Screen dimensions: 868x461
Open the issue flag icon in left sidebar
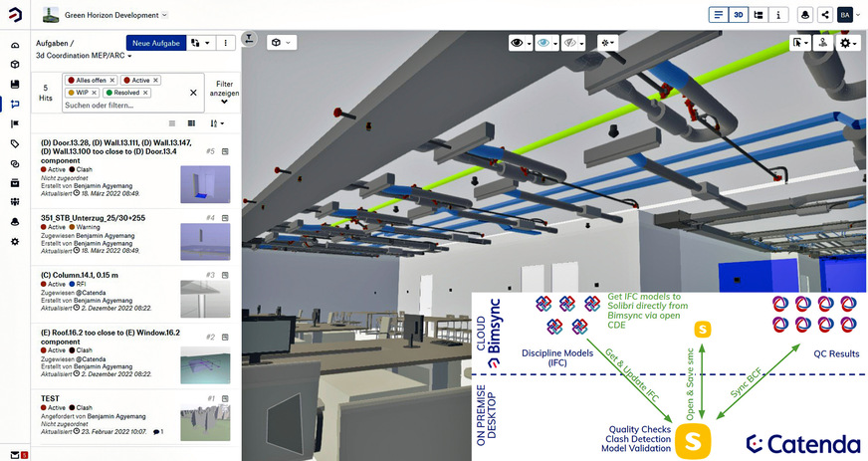pos(15,123)
